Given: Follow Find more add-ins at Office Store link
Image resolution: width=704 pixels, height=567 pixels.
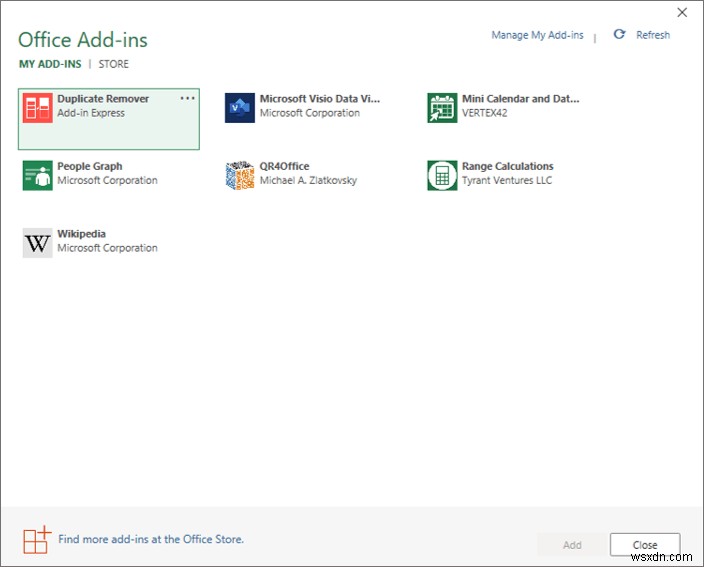Looking at the screenshot, I should click(151, 539).
